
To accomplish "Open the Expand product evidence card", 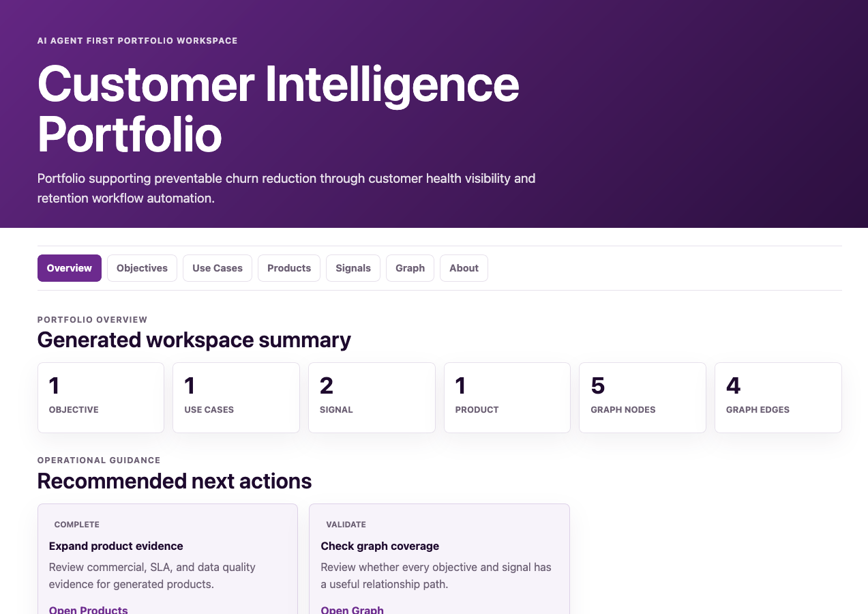I will pyautogui.click(x=168, y=559).
